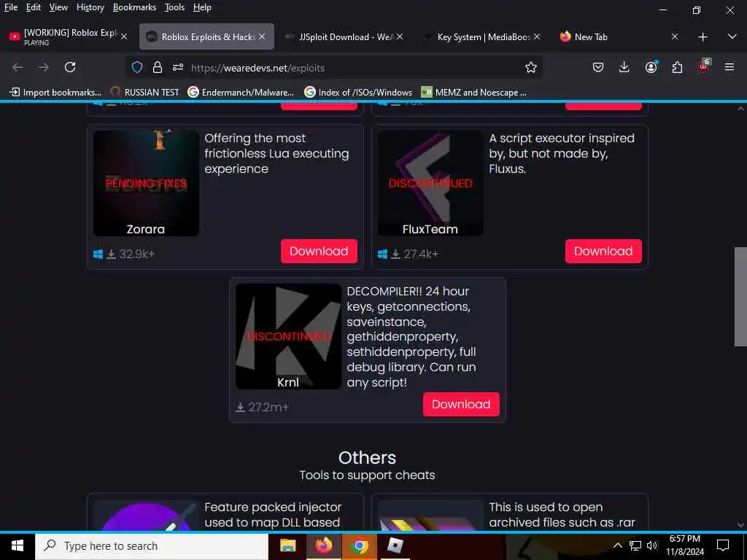Open Pocket save icon
This screenshot has height=560, width=747.
(598, 68)
